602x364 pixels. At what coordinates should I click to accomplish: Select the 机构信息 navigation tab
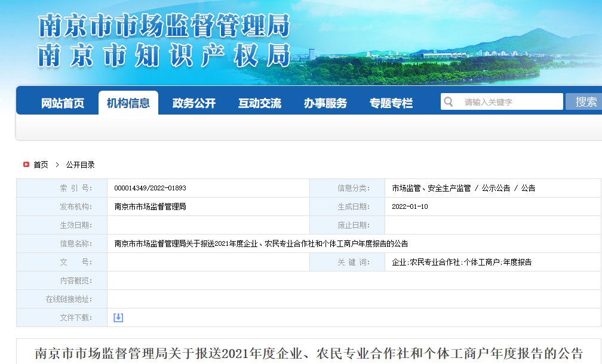(x=128, y=103)
